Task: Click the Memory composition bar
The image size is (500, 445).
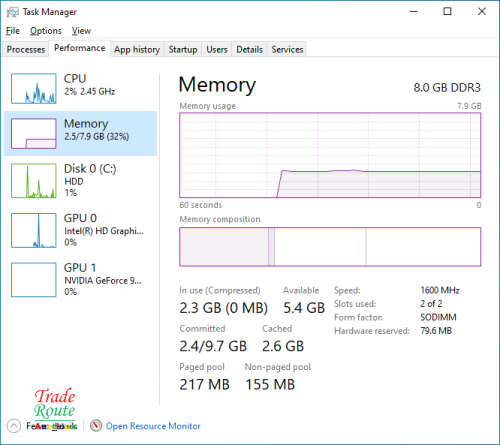Action: 330,247
